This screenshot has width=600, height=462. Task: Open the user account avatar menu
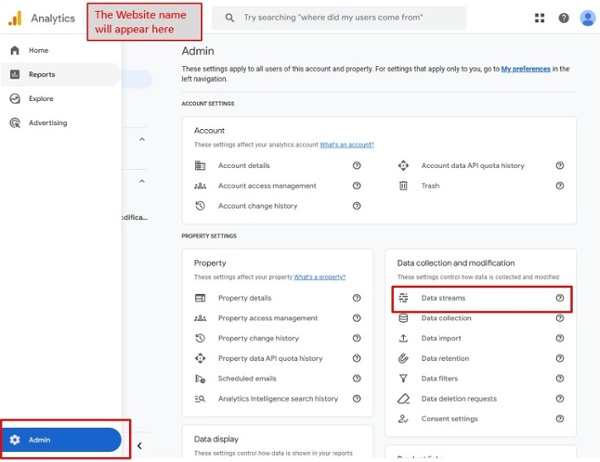[587, 18]
